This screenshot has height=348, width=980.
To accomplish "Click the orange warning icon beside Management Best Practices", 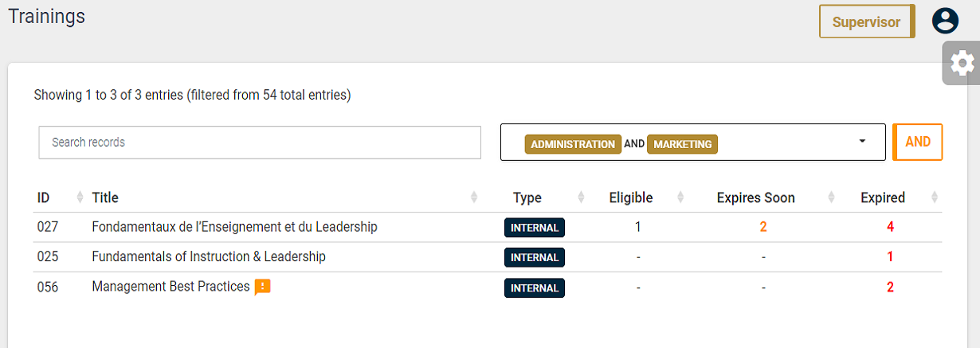I will click(x=262, y=287).
